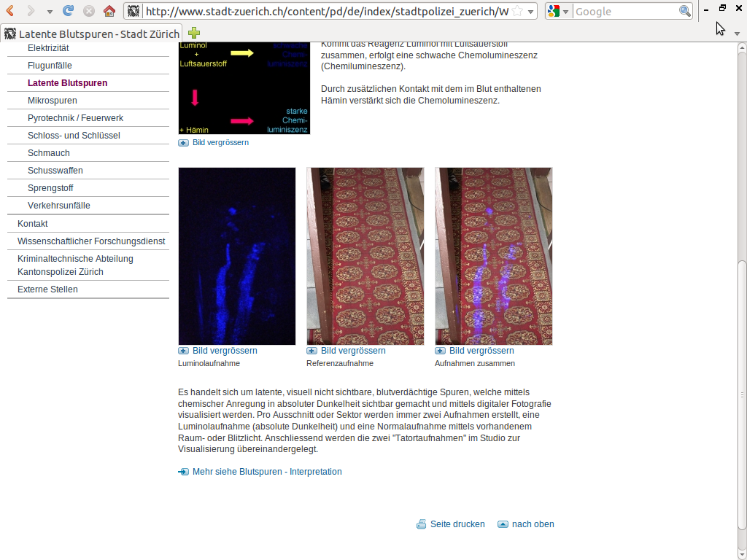Open the Flugunfälle sidebar item
This screenshot has height=560, width=747.
point(50,66)
